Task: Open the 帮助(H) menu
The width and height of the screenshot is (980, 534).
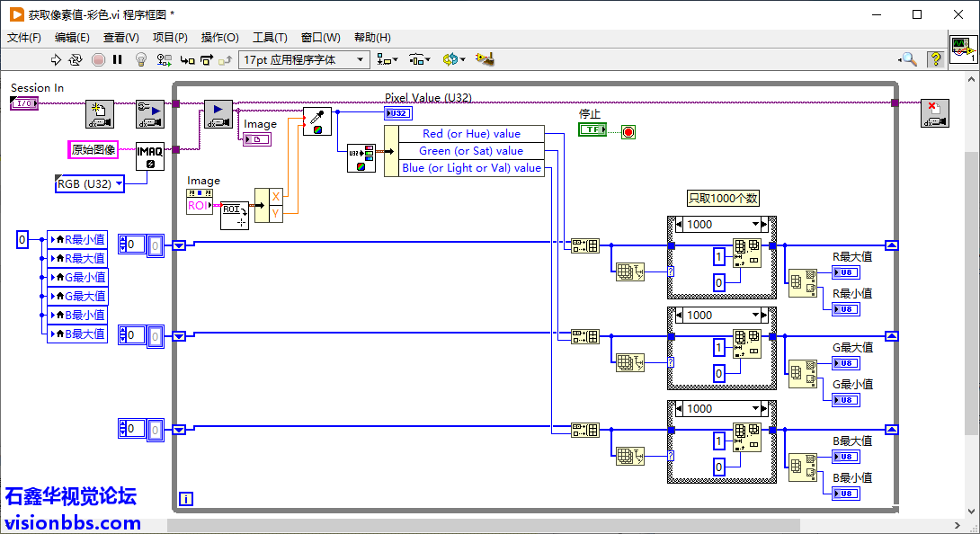Action: pos(372,38)
